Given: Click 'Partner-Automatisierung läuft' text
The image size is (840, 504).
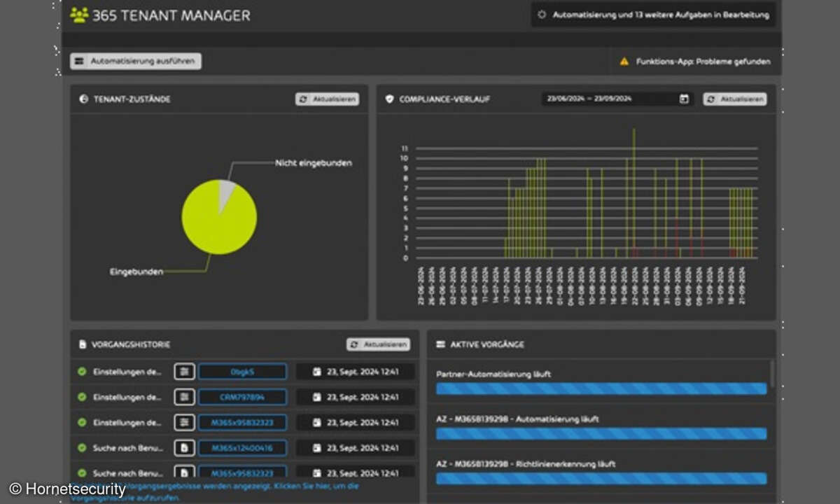Looking at the screenshot, I should pos(493,374).
